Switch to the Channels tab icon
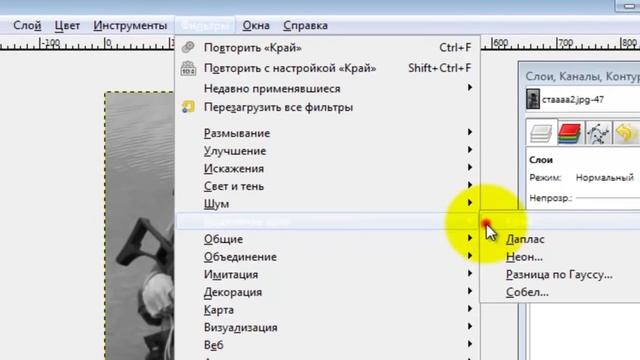The height and width of the screenshot is (360, 640). [570, 133]
